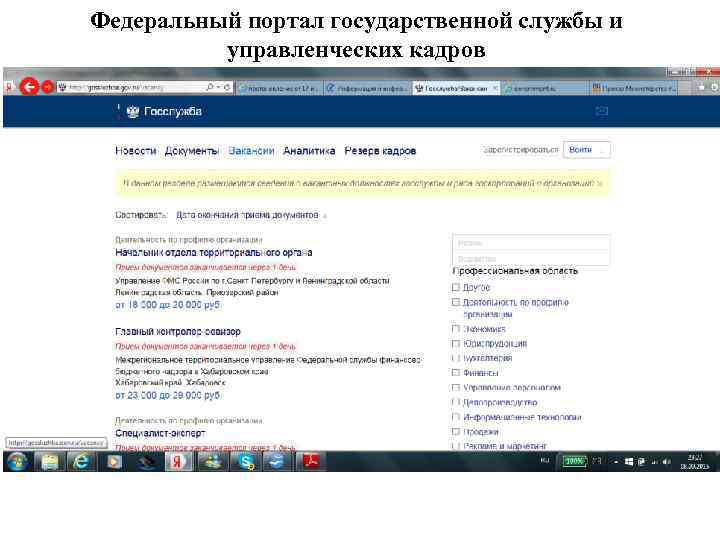
Task: Click the Yandex browser taskbar icon
Action: tap(177, 461)
